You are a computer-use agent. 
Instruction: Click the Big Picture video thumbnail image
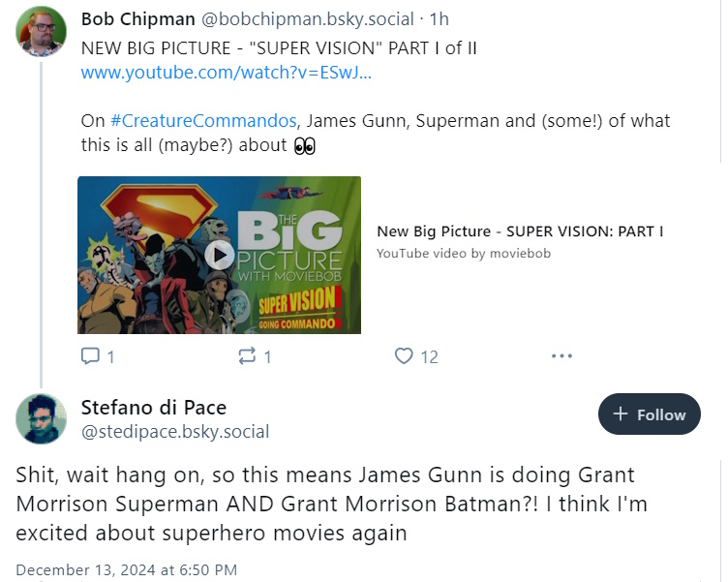pyautogui.click(x=219, y=255)
